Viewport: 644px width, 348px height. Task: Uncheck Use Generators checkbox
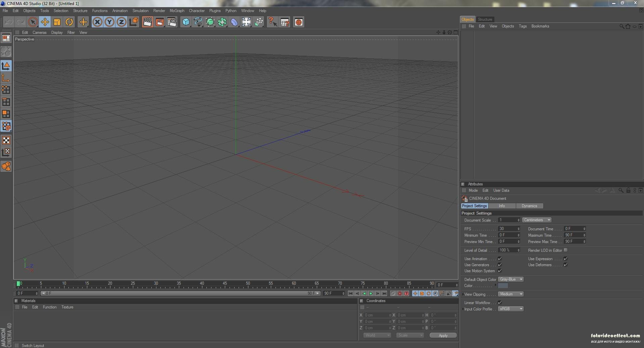(x=500, y=265)
